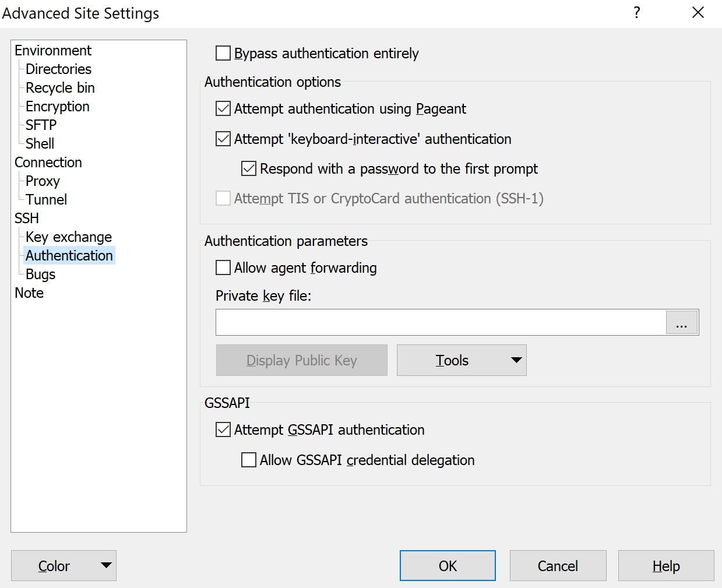Click the Help button
The image size is (722, 588).
pyautogui.click(x=666, y=566)
